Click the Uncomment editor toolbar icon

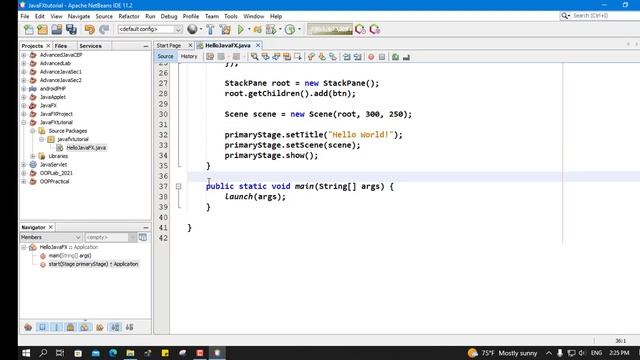pos(406,57)
